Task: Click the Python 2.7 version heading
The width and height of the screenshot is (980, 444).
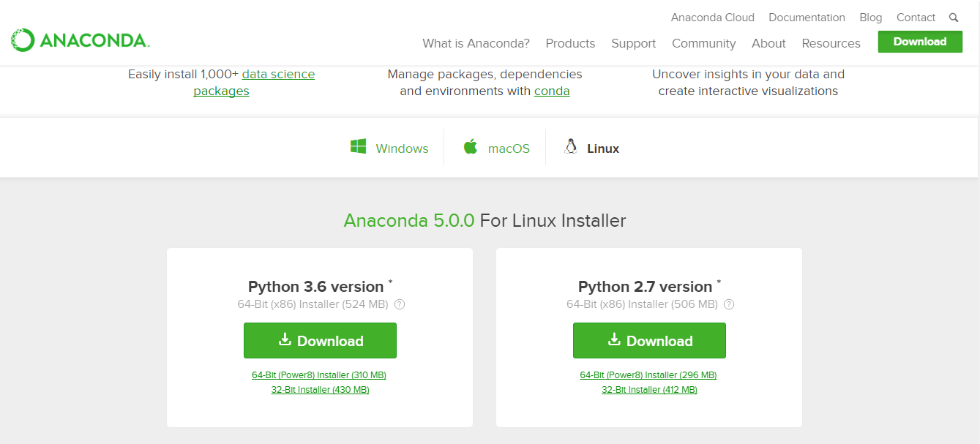Action: tap(646, 287)
